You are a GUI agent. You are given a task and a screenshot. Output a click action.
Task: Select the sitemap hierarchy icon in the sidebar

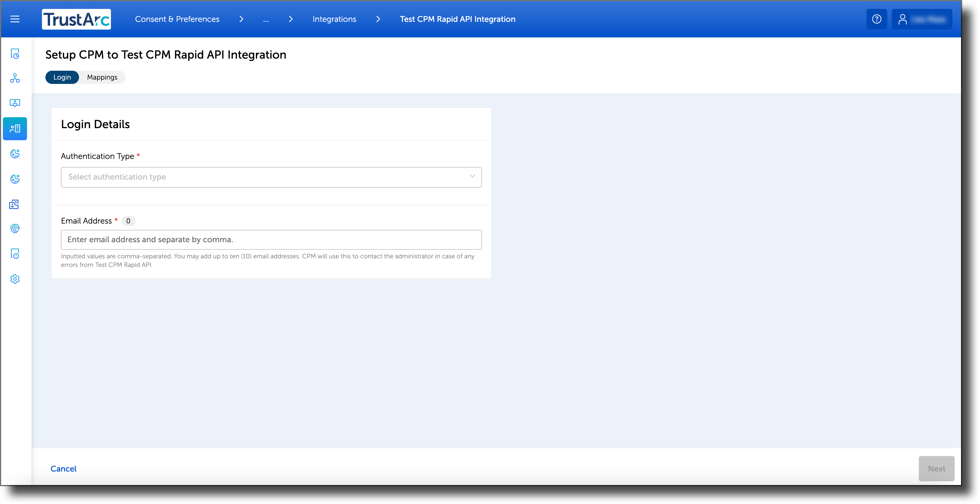(x=15, y=78)
